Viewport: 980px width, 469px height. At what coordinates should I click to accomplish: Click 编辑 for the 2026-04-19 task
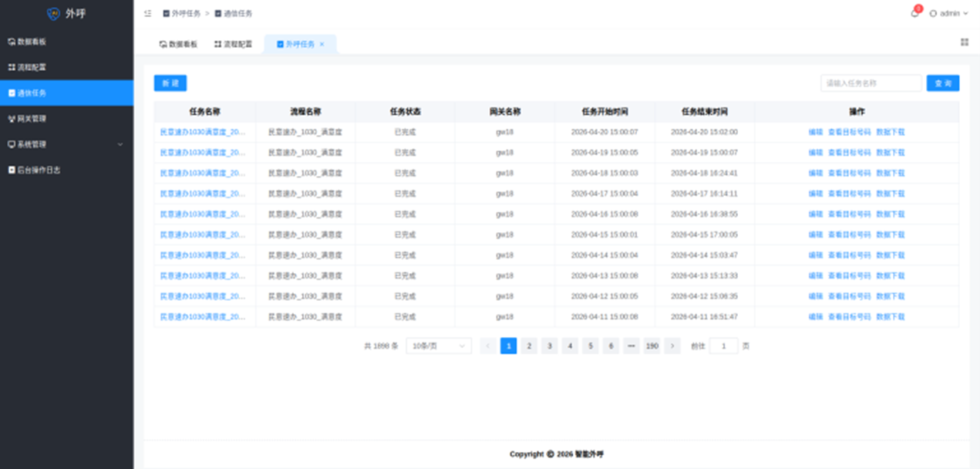click(x=816, y=153)
